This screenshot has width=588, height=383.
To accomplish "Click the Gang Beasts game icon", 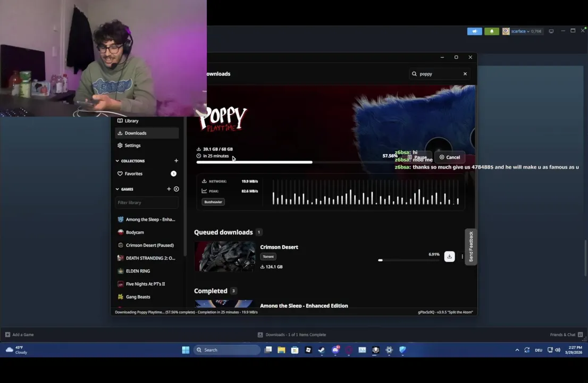I will click(x=120, y=297).
